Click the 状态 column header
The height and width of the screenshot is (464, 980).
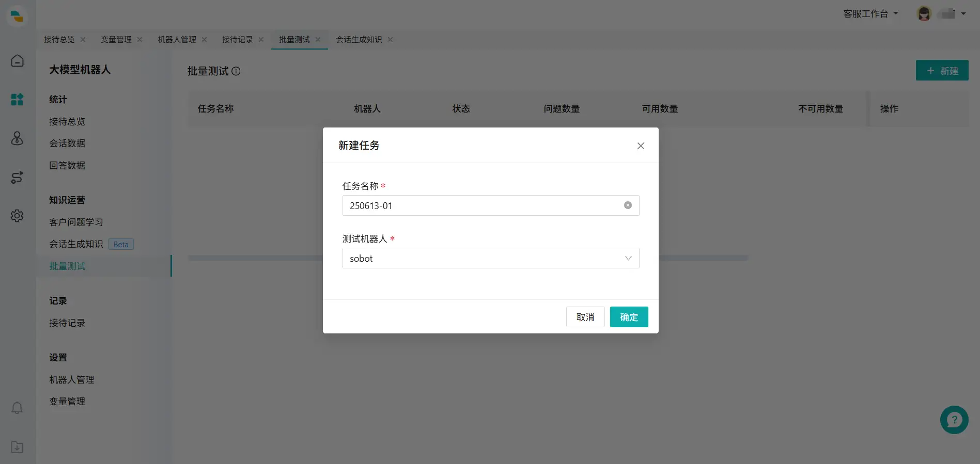click(x=461, y=109)
